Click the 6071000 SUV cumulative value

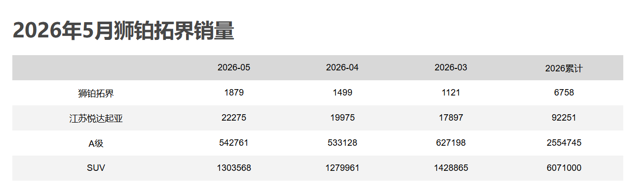(564, 168)
